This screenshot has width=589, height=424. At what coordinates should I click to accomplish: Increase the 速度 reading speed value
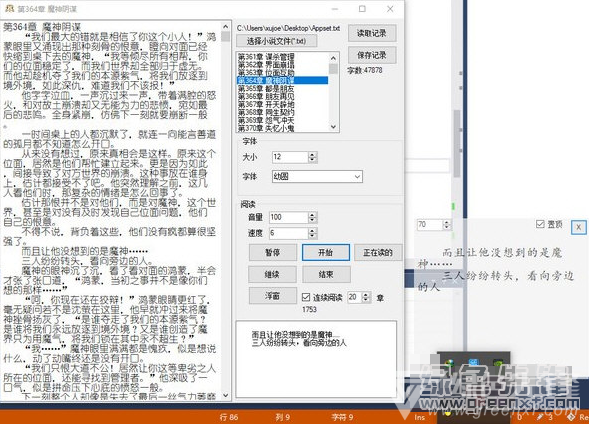(x=313, y=230)
